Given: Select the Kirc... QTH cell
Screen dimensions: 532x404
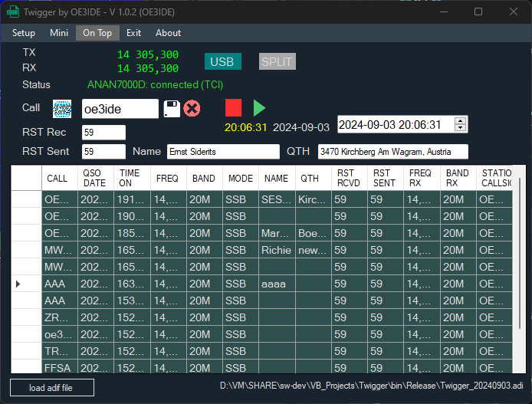Looking at the screenshot, I should tap(314, 199).
